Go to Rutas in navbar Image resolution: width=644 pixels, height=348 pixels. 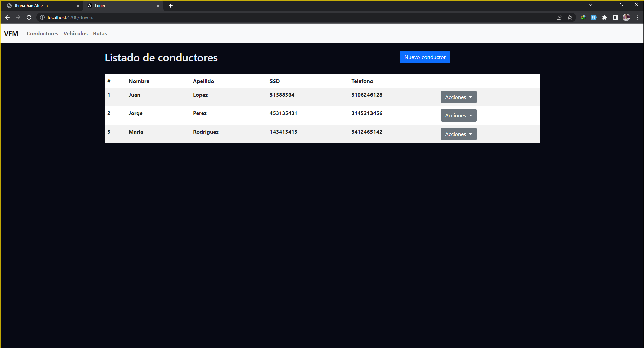[x=100, y=34]
